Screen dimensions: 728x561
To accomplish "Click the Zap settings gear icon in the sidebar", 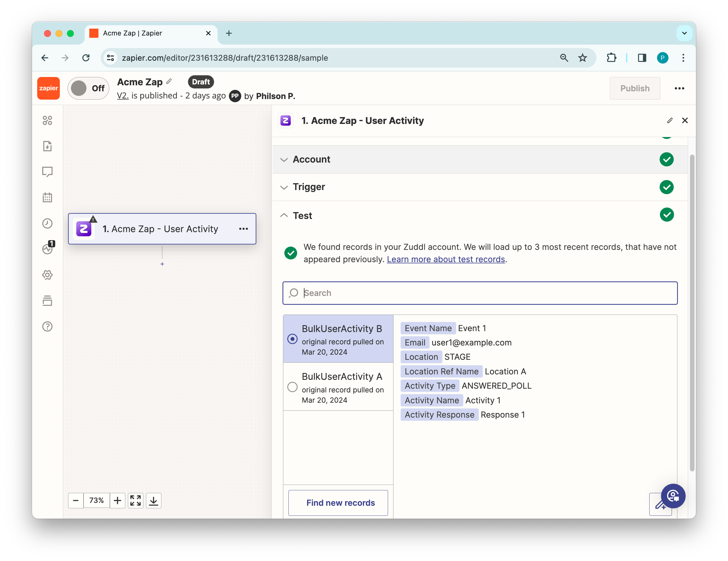I will [47, 275].
